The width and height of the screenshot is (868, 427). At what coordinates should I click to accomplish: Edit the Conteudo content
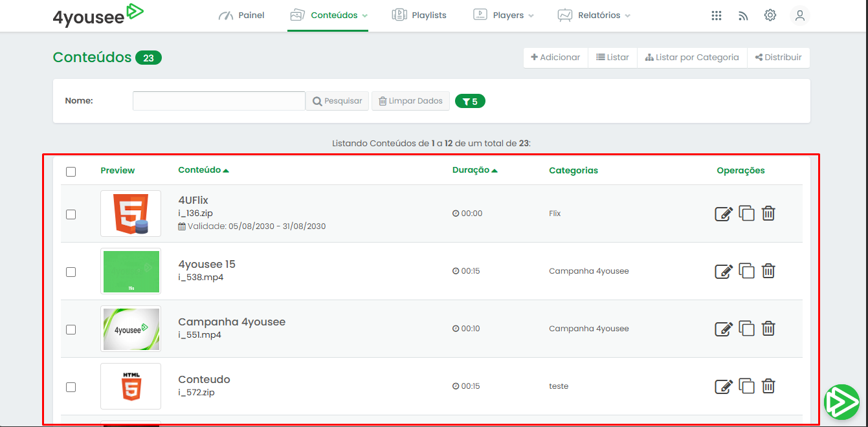point(724,386)
